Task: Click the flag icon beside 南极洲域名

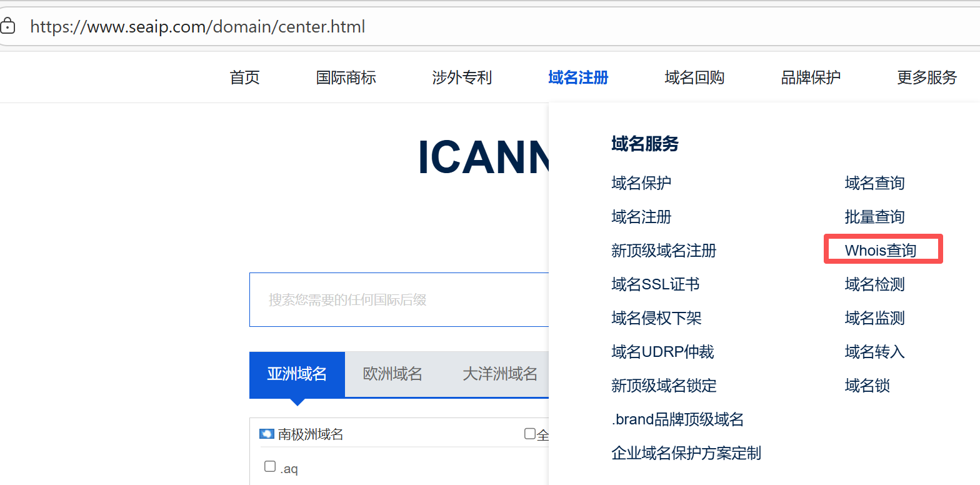Action: click(x=267, y=434)
